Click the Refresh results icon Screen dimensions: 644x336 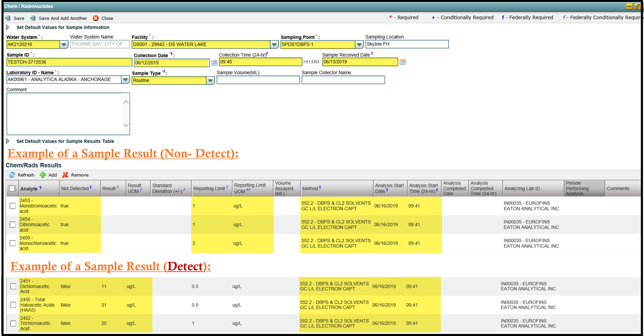pos(12,175)
